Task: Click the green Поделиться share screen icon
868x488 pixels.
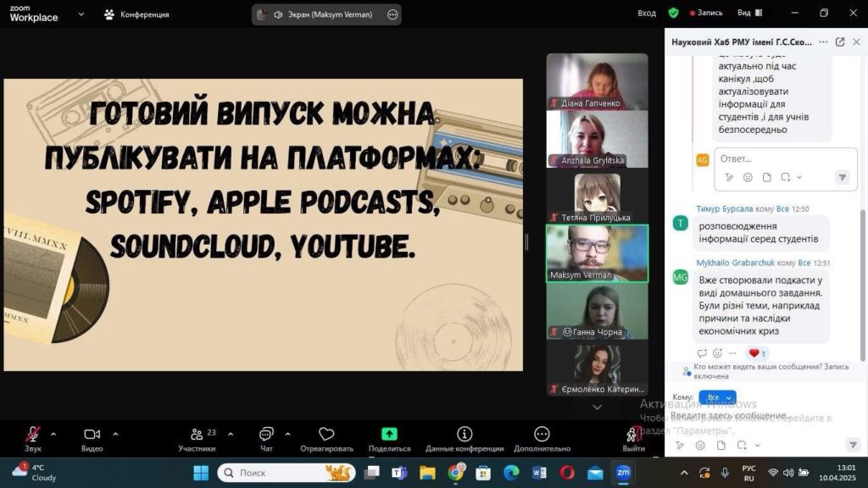Action: pos(389,434)
